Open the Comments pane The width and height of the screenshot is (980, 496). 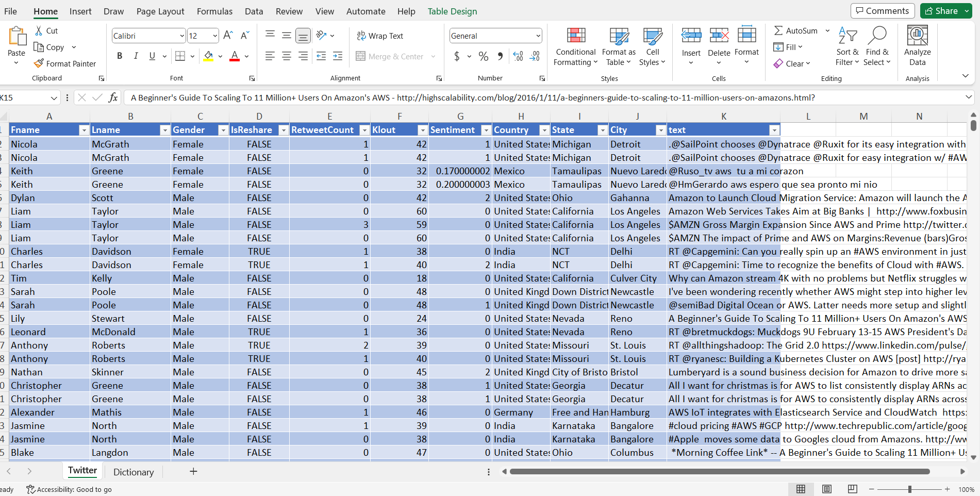tap(882, 10)
